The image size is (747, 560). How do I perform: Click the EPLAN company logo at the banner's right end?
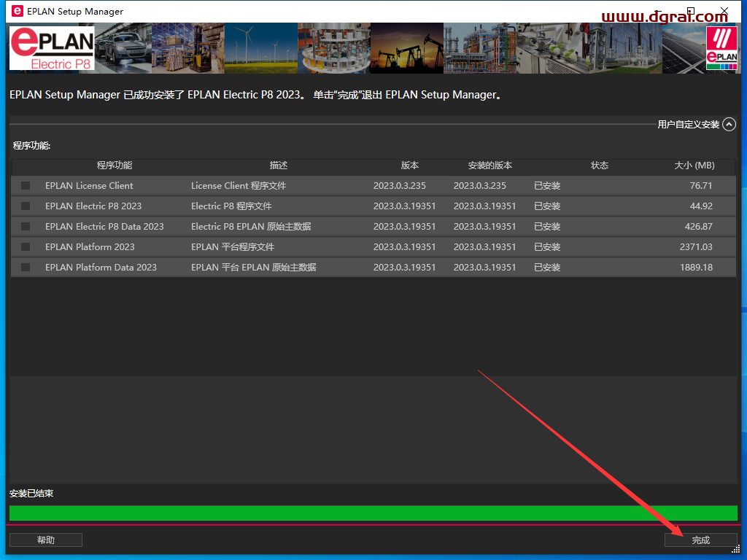[x=721, y=48]
